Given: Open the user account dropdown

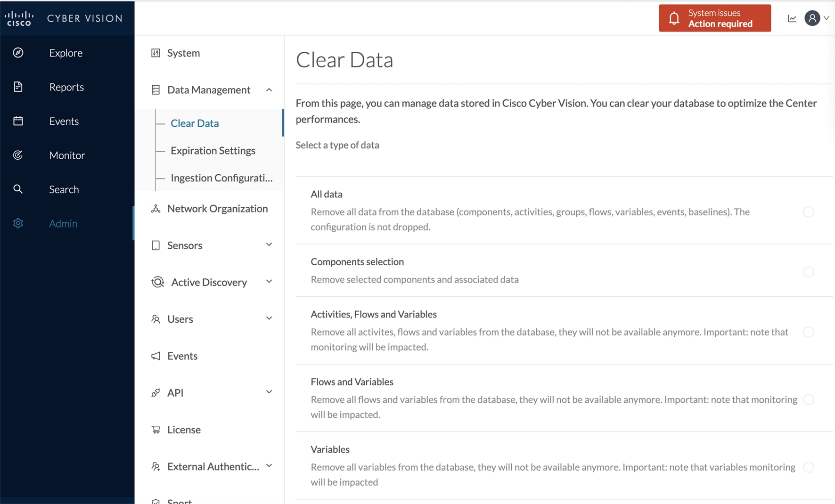Looking at the screenshot, I should click(x=816, y=18).
